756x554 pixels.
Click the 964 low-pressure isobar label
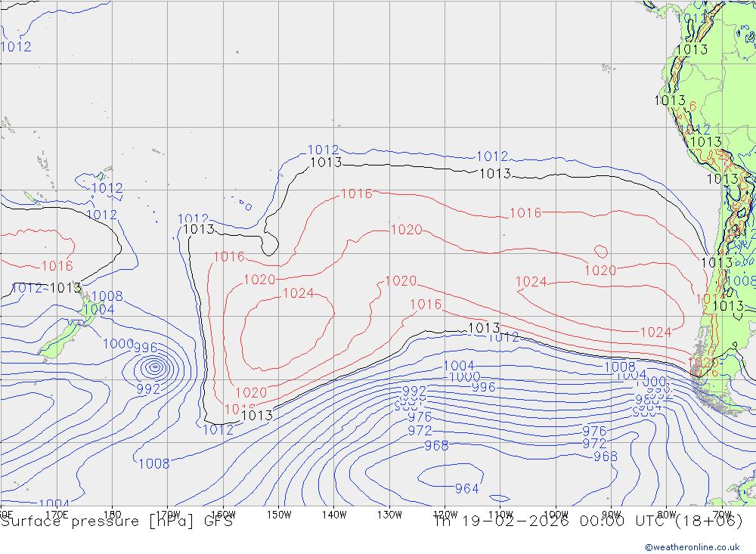pyautogui.click(x=466, y=488)
